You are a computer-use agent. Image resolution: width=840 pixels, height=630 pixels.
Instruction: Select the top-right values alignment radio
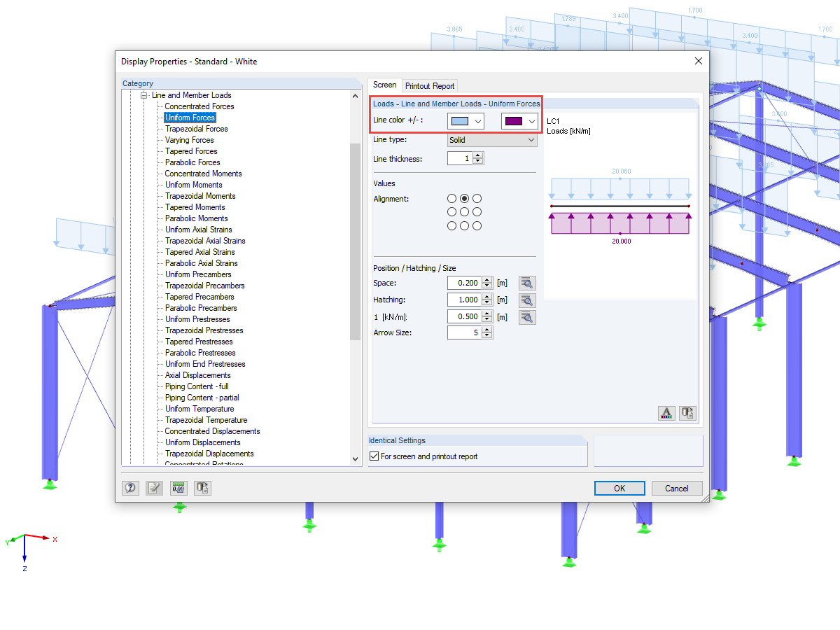point(477,199)
